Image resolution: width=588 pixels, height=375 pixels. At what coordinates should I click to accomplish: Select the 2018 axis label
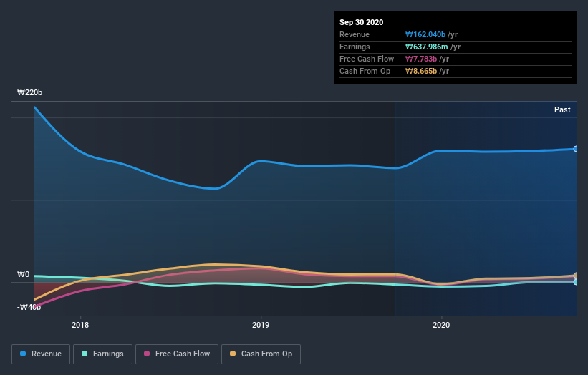click(80, 325)
